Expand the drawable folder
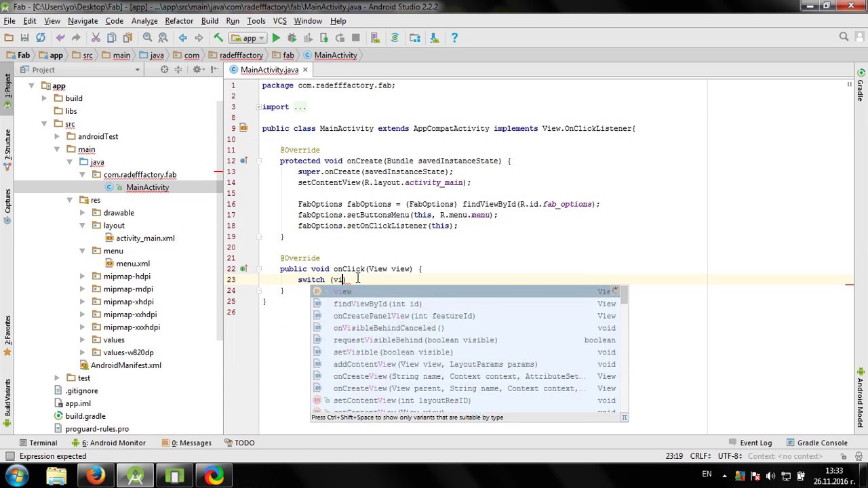Screen dimensions: 868x488 [82, 213]
